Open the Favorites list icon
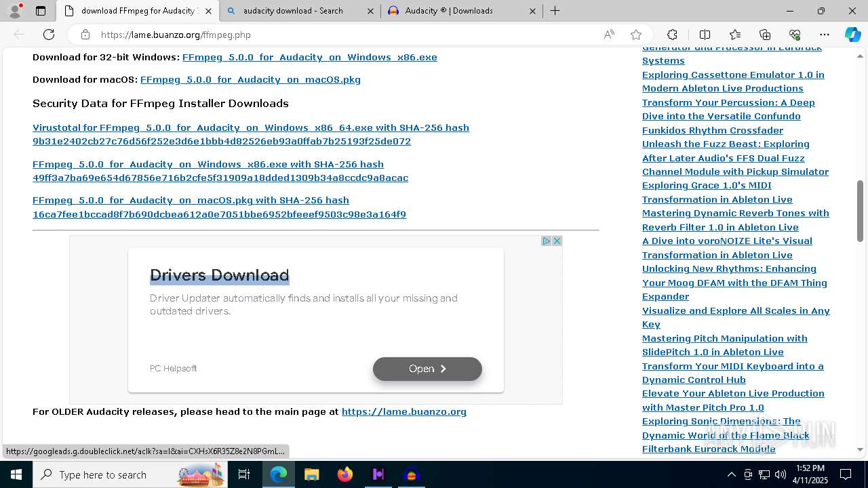868x488 pixels. click(735, 35)
